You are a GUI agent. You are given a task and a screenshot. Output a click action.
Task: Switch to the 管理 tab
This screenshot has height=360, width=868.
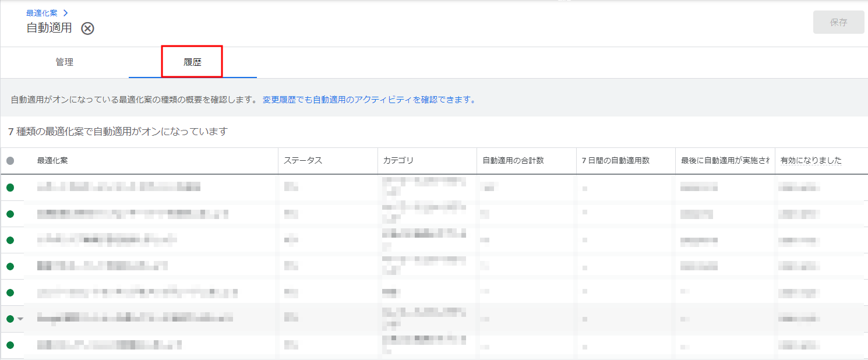click(x=65, y=62)
